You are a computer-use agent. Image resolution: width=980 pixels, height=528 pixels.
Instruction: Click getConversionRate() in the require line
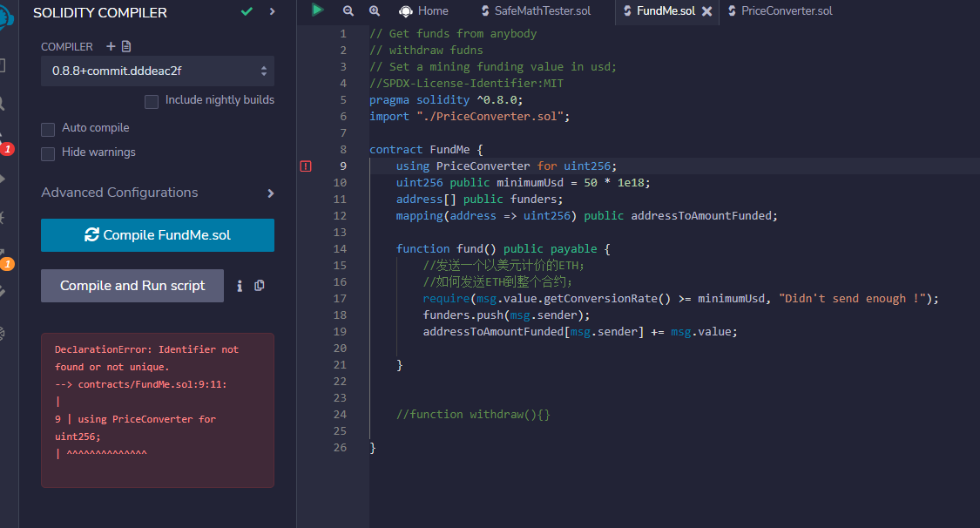click(607, 299)
